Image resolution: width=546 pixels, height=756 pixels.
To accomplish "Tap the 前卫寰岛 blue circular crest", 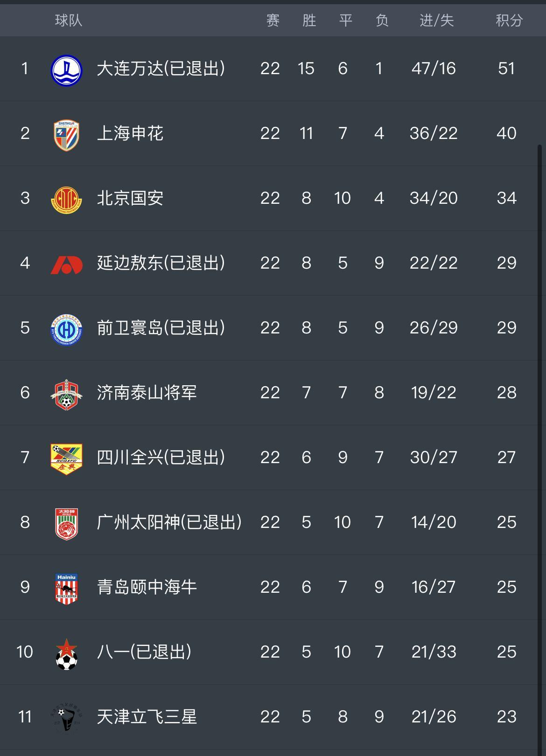I will (x=66, y=330).
